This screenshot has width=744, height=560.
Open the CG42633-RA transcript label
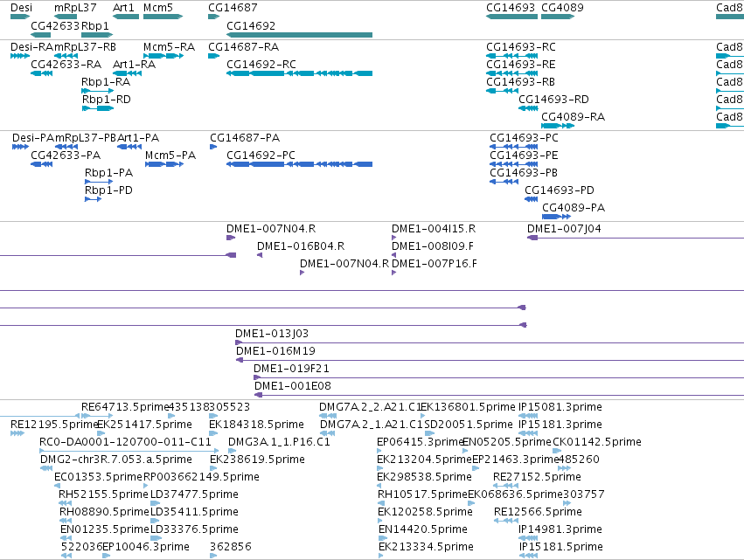point(66,65)
